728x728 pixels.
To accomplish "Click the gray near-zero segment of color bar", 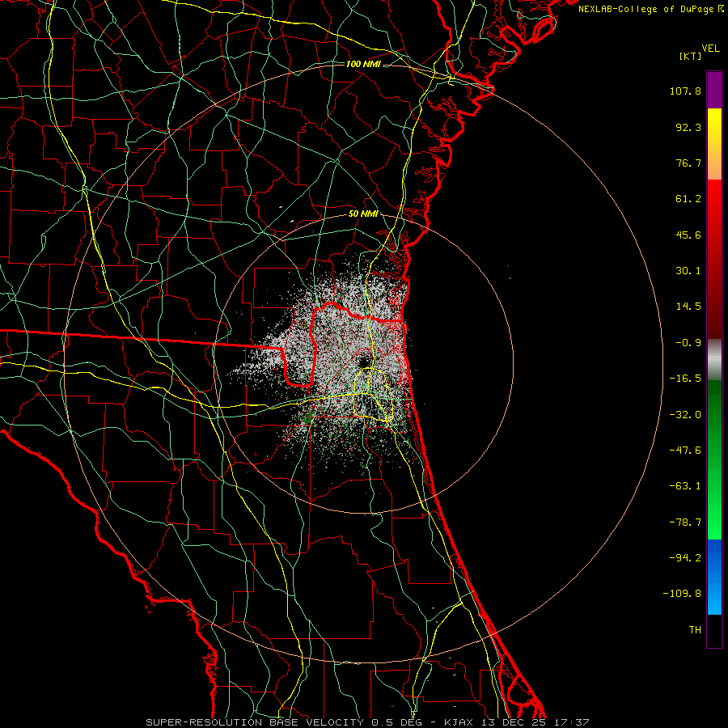I will tap(714, 358).
